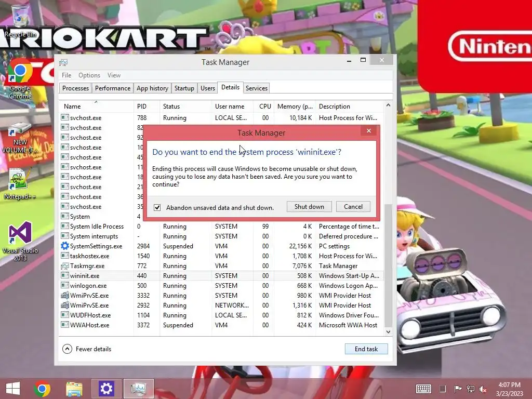Click the WWAHost.exe process icon
This screenshot has width=532, height=399.
coord(65,325)
